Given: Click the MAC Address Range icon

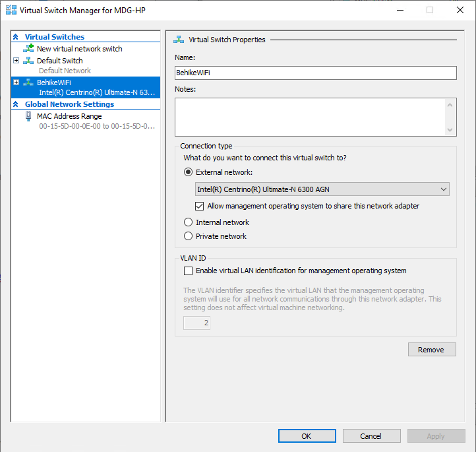Looking at the screenshot, I should [x=28, y=116].
